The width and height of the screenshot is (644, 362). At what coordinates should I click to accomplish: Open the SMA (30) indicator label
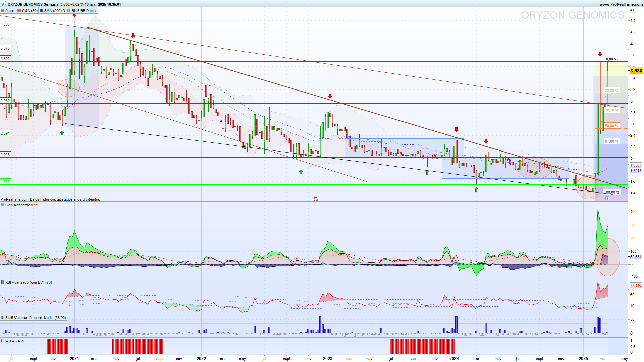coord(30,11)
